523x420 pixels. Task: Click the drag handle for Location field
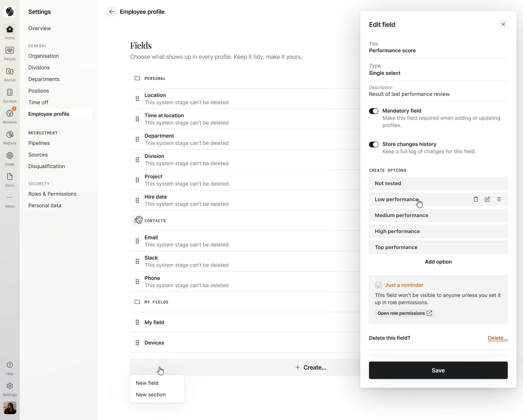[137, 99]
